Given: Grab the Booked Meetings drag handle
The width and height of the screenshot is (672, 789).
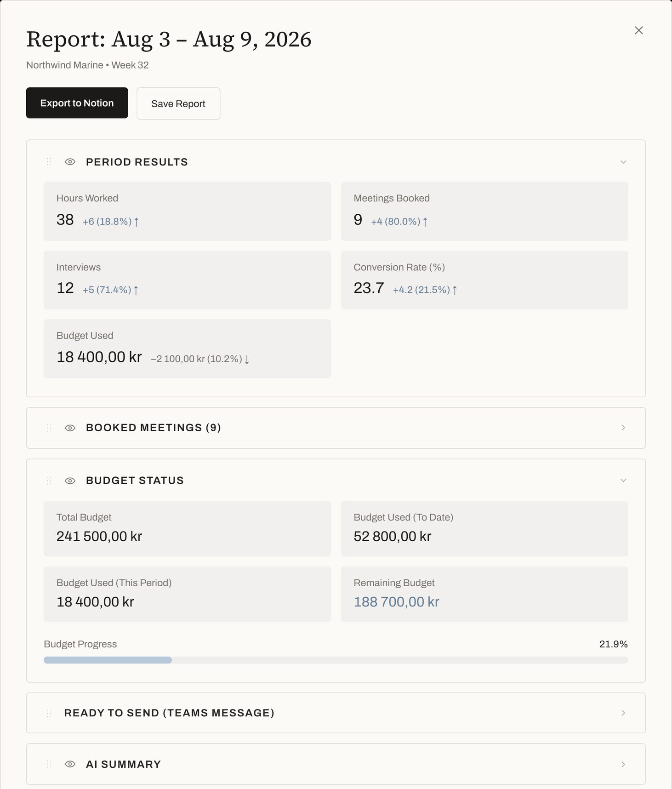Looking at the screenshot, I should 49,428.
